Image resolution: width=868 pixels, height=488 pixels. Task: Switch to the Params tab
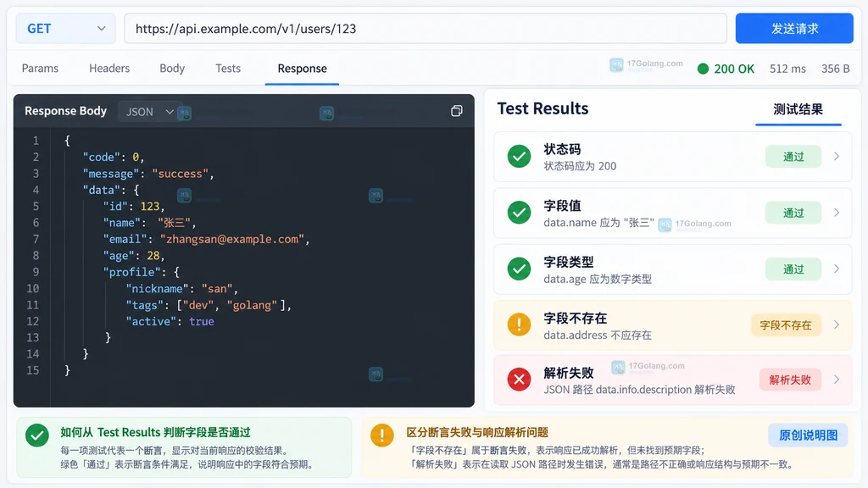coord(40,68)
